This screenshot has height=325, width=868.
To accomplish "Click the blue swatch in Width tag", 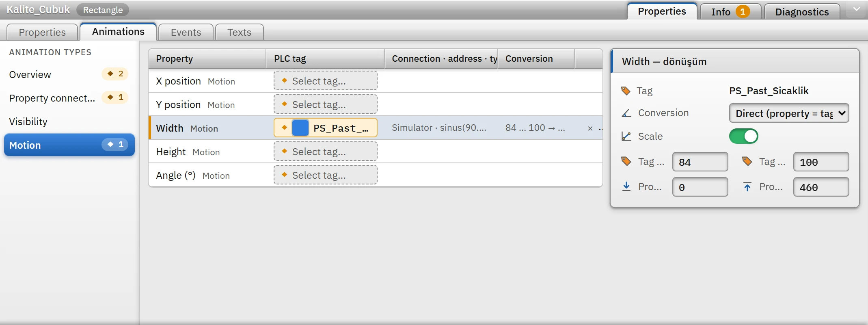I will point(300,128).
